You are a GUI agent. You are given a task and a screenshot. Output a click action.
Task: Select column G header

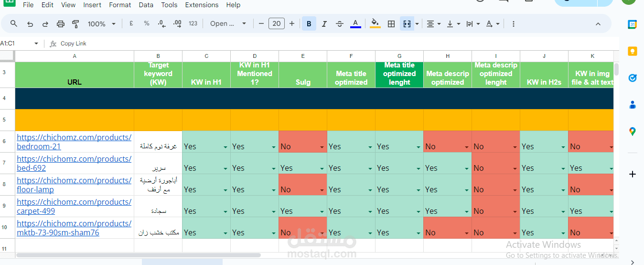(399, 56)
